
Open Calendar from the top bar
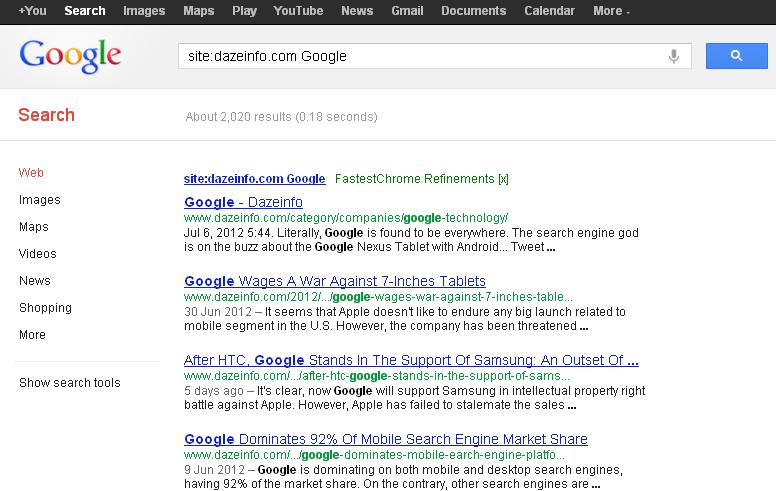549,11
